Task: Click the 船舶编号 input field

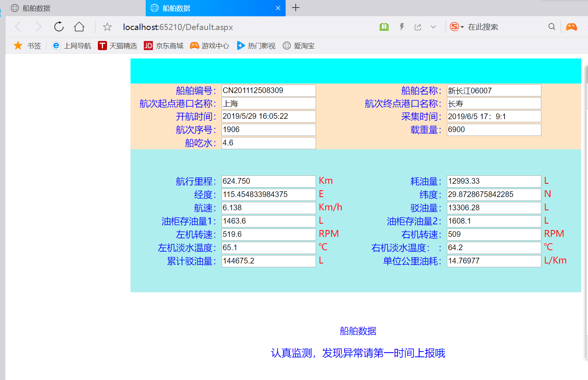Action: pos(268,91)
